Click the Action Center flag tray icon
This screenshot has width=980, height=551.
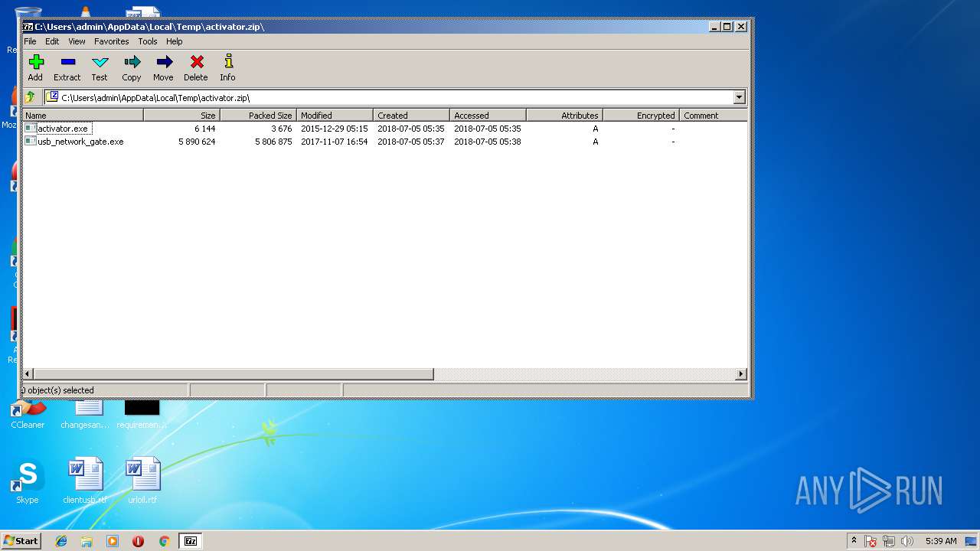click(871, 541)
